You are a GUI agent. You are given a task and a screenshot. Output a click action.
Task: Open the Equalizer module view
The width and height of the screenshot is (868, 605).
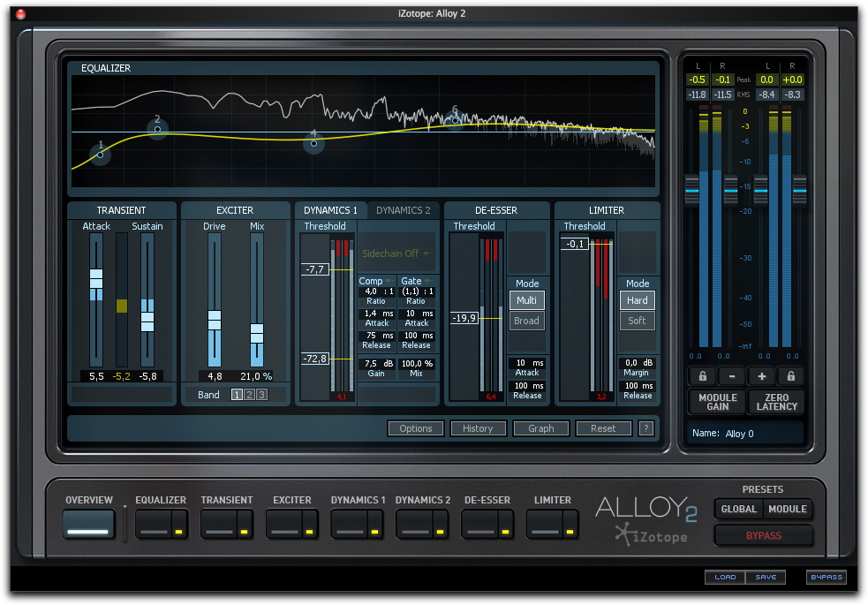[x=154, y=524]
